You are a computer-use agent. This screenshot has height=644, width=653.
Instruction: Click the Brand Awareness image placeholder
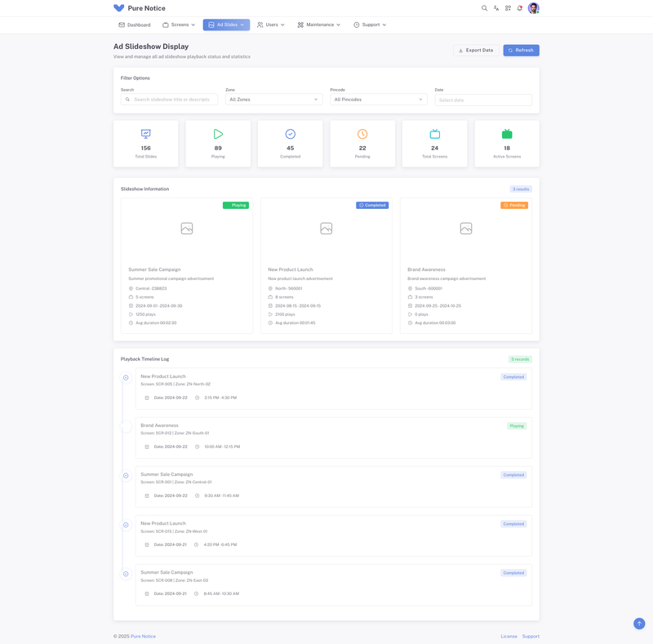466,229
